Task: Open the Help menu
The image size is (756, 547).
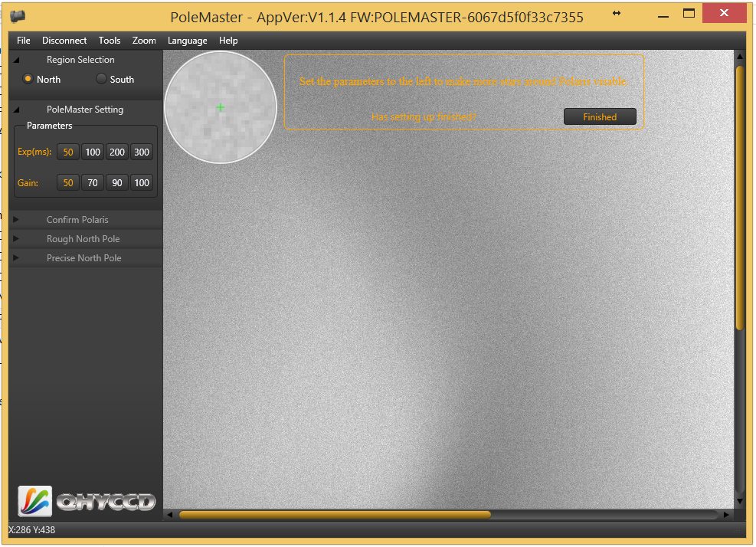Action: tap(228, 41)
